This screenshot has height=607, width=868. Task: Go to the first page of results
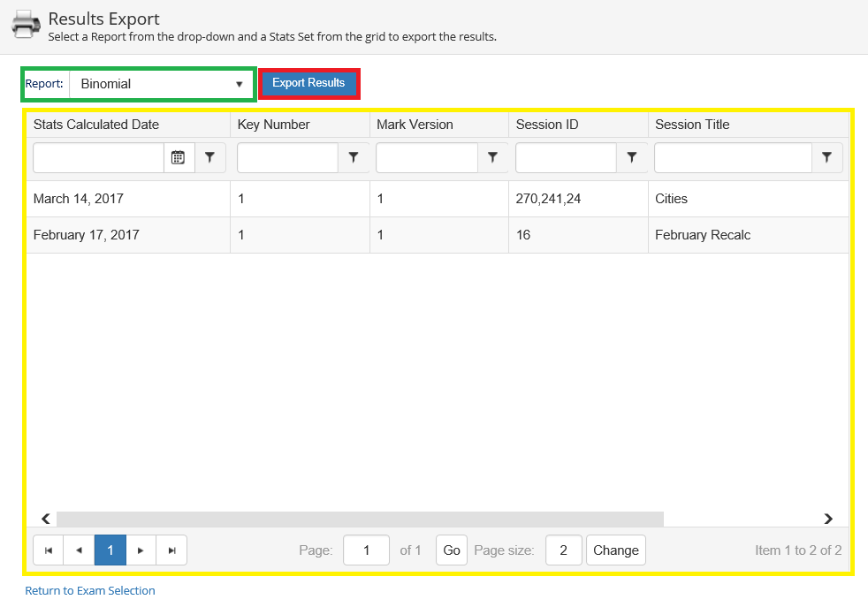(x=49, y=550)
